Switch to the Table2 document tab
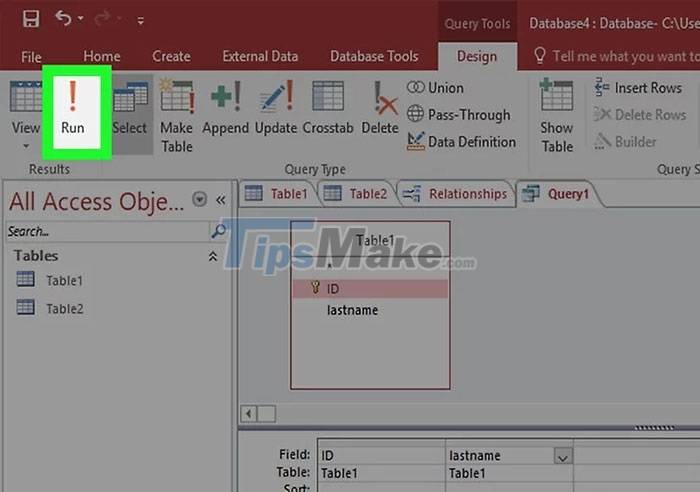This screenshot has height=492, width=700. point(356,194)
